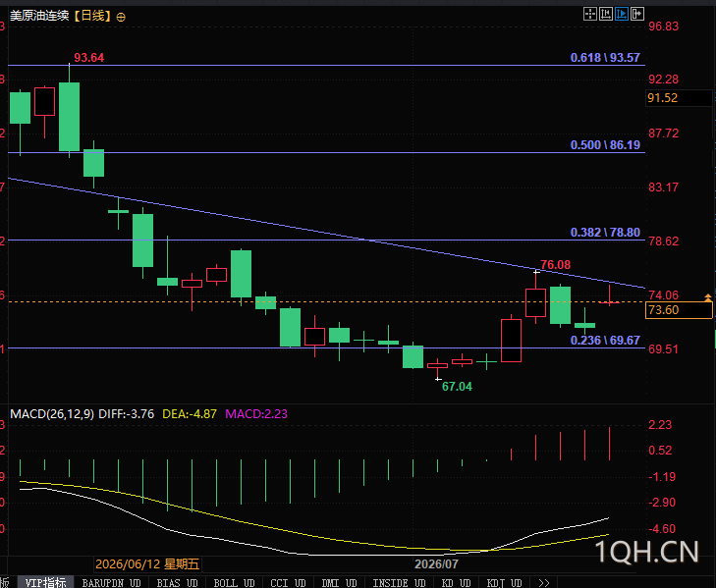Image resolution: width=716 pixels, height=588 pixels.
Task: Click the 美原油连续 contract title
Action: [39, 16]
